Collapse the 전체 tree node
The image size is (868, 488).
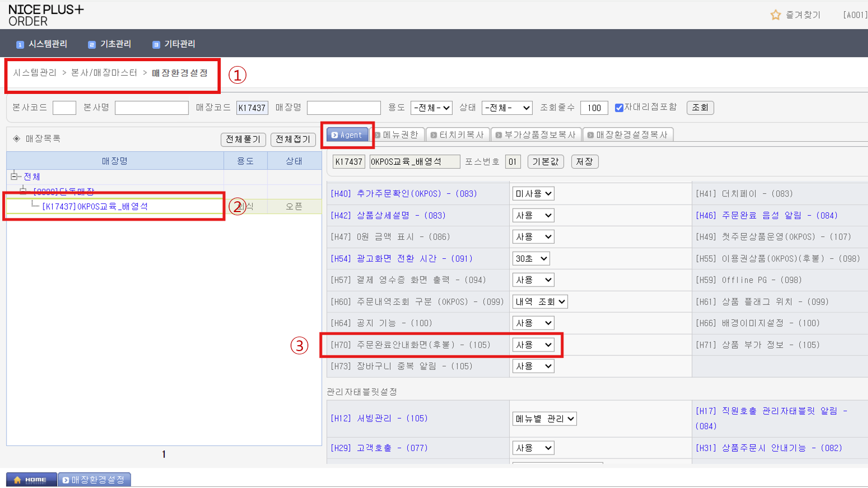14,176
